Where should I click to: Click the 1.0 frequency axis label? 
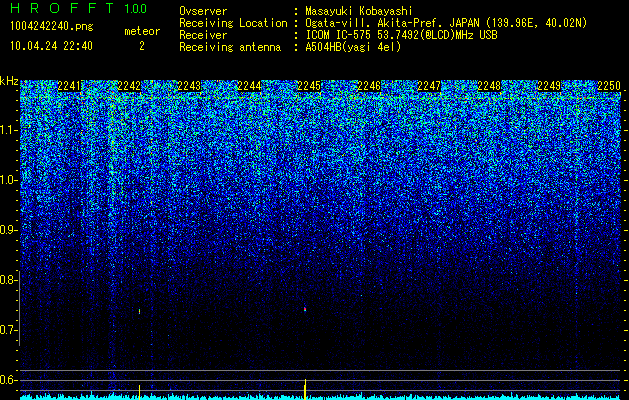[x=9, y=180]
